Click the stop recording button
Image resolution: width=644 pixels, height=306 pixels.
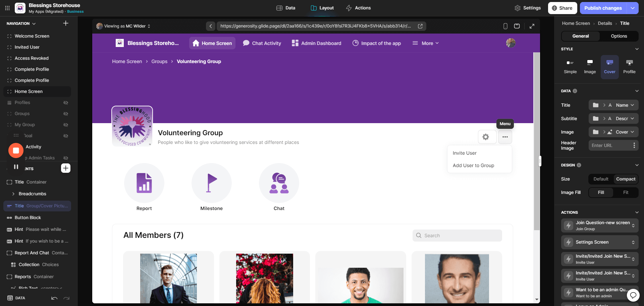pos(16,151)
